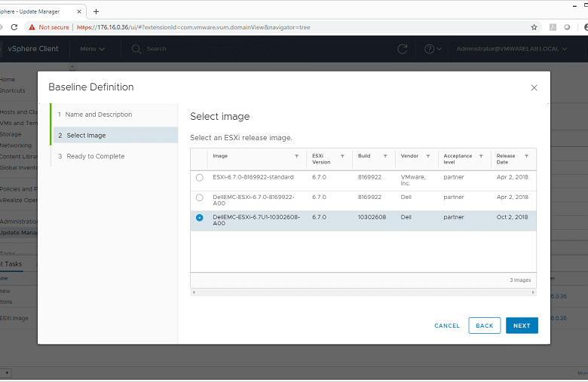Image resolution: width=588 pixels, height=382 pixels.
Task: Open Administration in background navigator
Action: coord(18,222)
